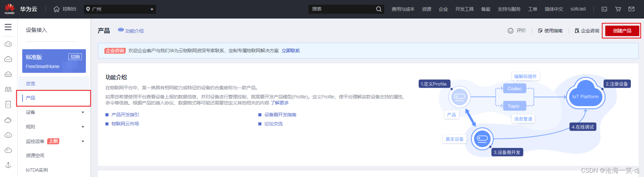Image resolution: width=644 pixels, height=177 pixels.
Task: Open the shopping cart icon
Action: pyautogui.click(x=618, y=9)
